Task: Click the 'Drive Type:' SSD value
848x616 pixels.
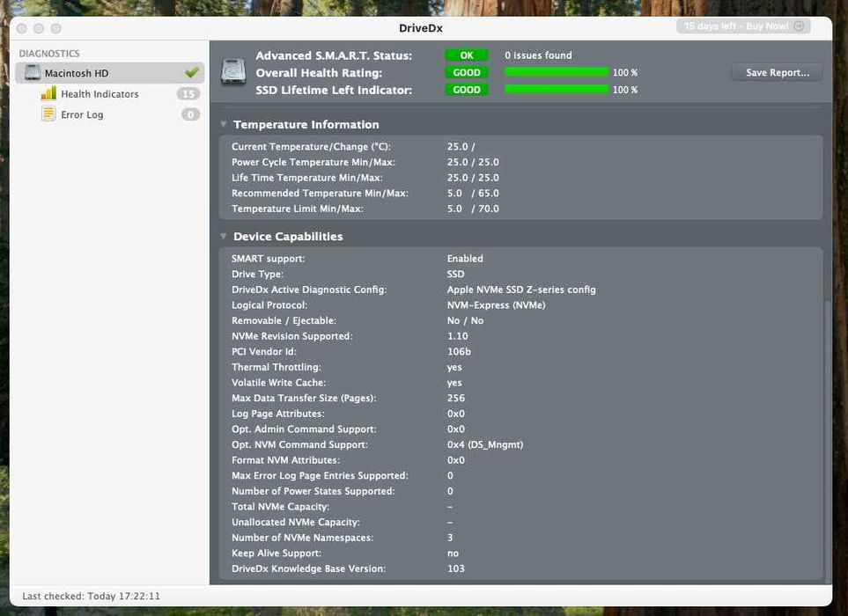Action: click(455, 274)
